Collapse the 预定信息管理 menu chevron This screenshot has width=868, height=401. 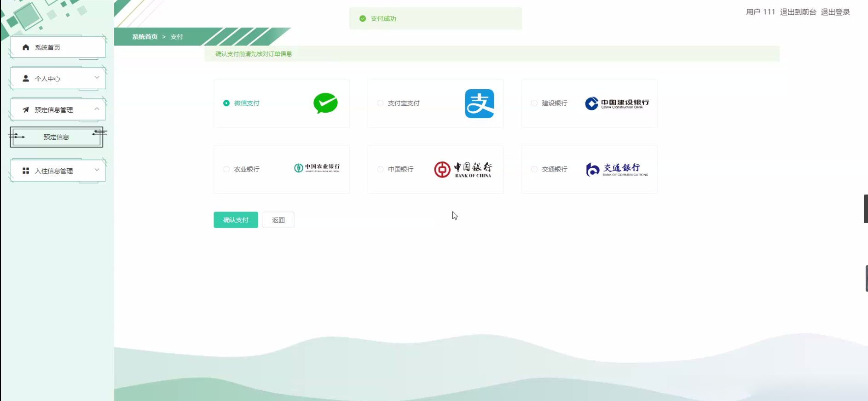pyautogui.click(x=97, y=109)
